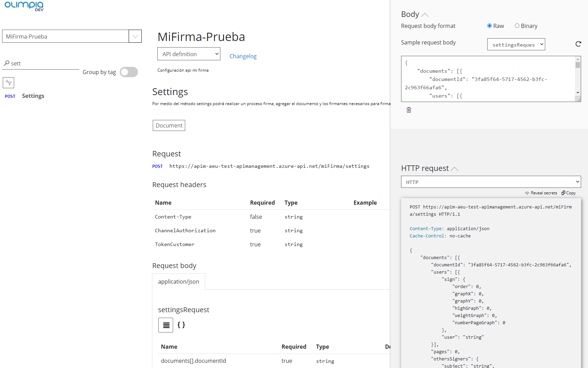
Task: Click the filter by tag icon
Action: point(9,83)
